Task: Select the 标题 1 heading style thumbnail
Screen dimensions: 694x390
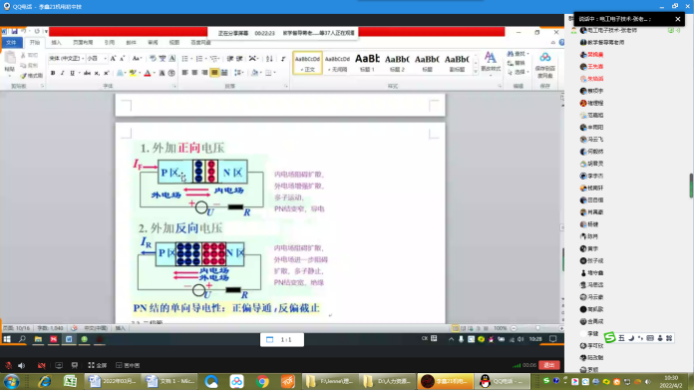Action: tap(367, 62)
